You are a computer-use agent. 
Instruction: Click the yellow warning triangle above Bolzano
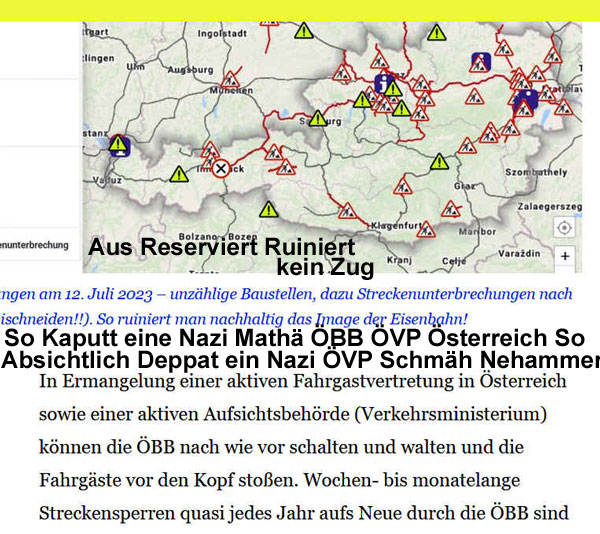click(269, 210)
